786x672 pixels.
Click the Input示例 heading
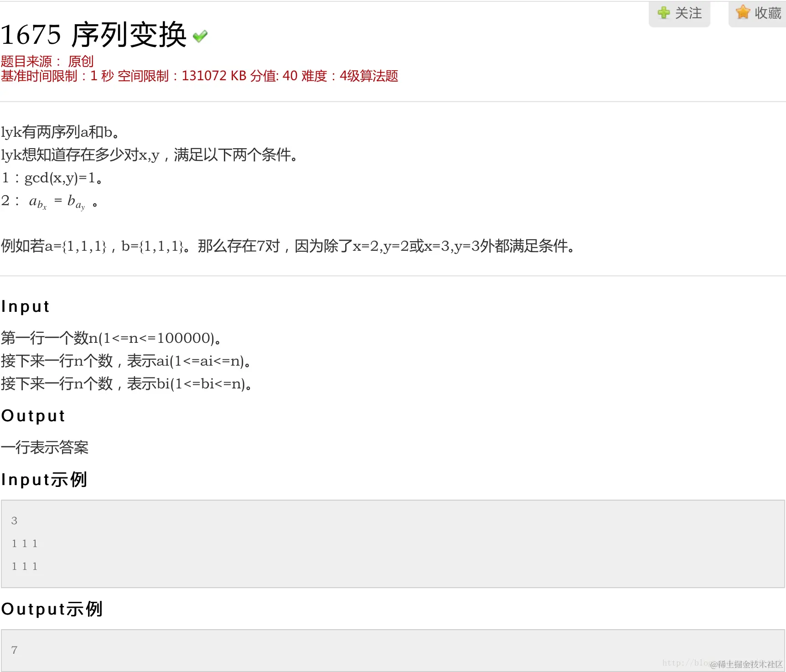click(44, 480)
